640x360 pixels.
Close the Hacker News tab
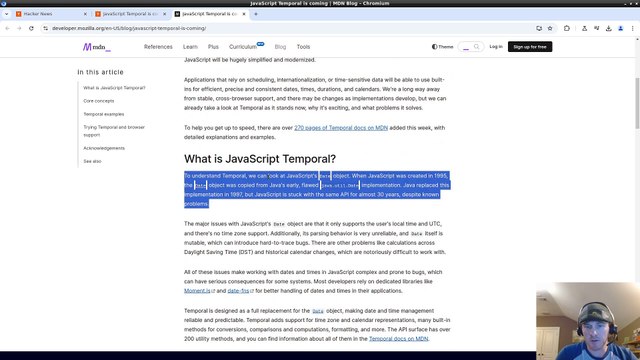pos(85,14)
